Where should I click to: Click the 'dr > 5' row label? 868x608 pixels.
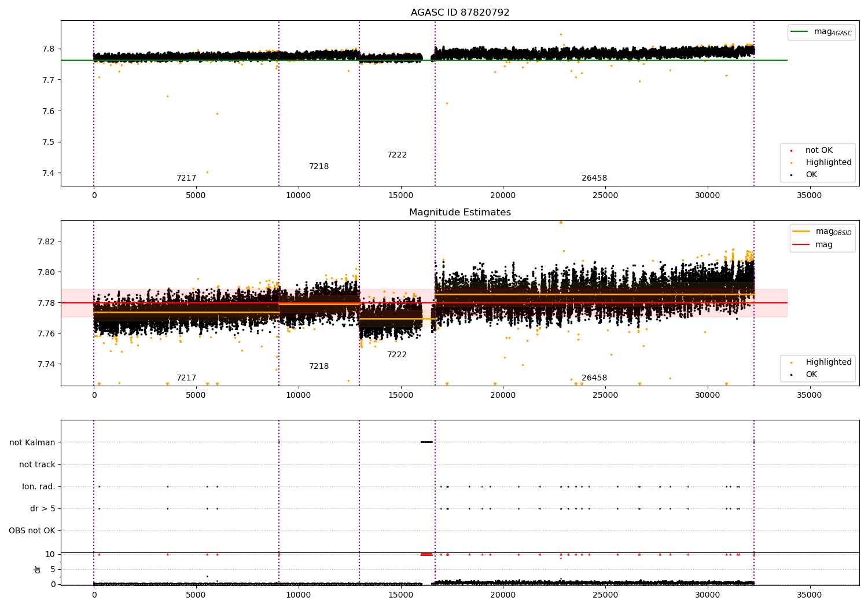coord(43,509)
